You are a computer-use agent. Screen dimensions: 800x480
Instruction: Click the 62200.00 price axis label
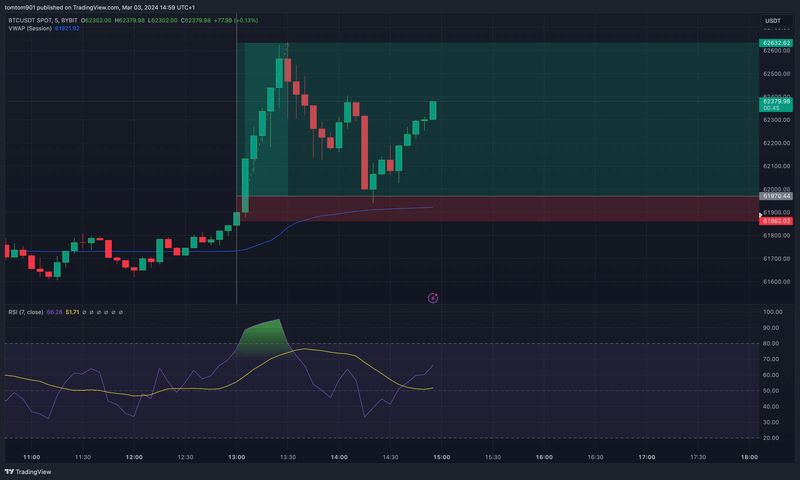(777, 143)
